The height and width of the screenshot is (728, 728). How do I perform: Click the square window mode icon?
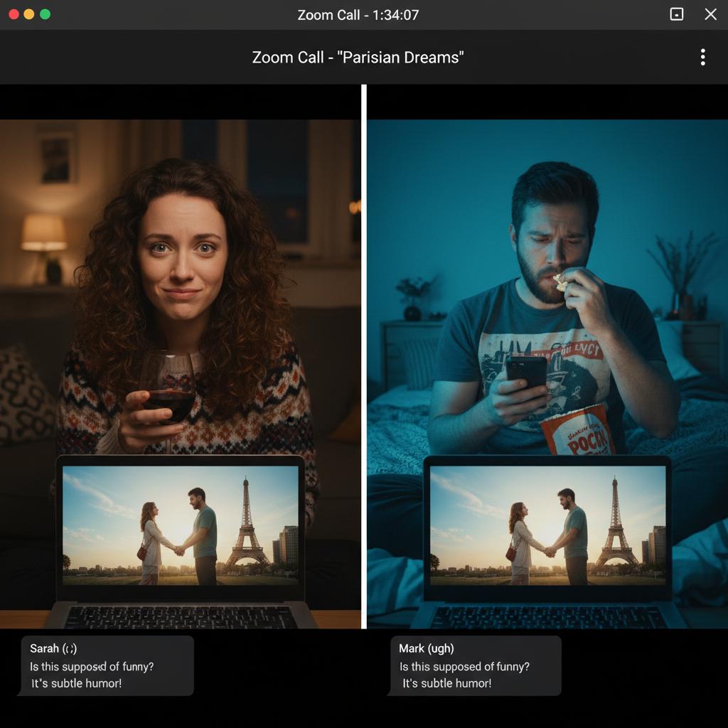point(677,14)
